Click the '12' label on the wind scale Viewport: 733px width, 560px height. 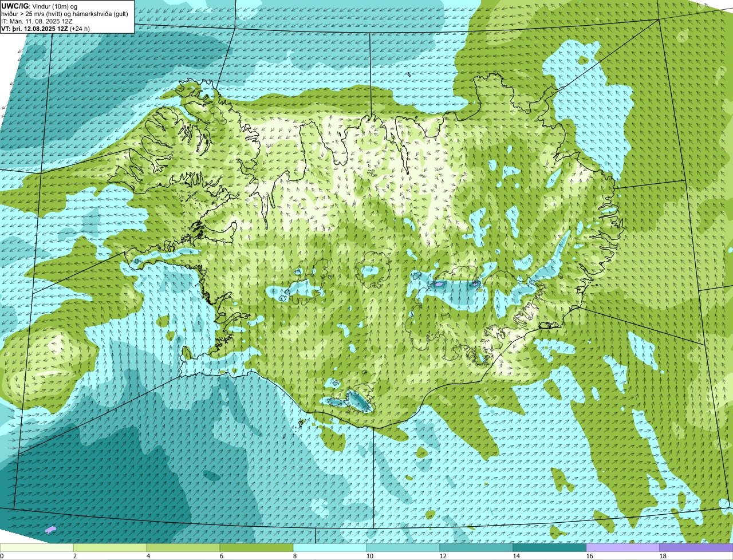[x=443, y=556]
